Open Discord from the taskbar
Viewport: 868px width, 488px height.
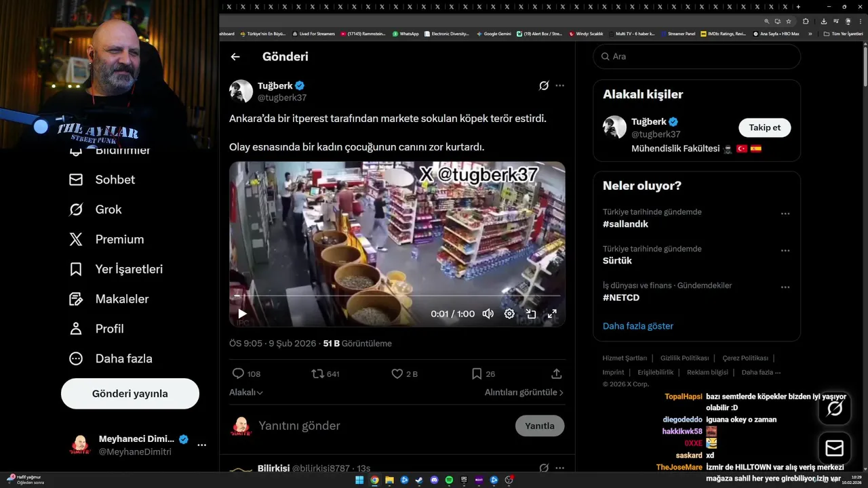pyautogui.click(x=435, y=480)
